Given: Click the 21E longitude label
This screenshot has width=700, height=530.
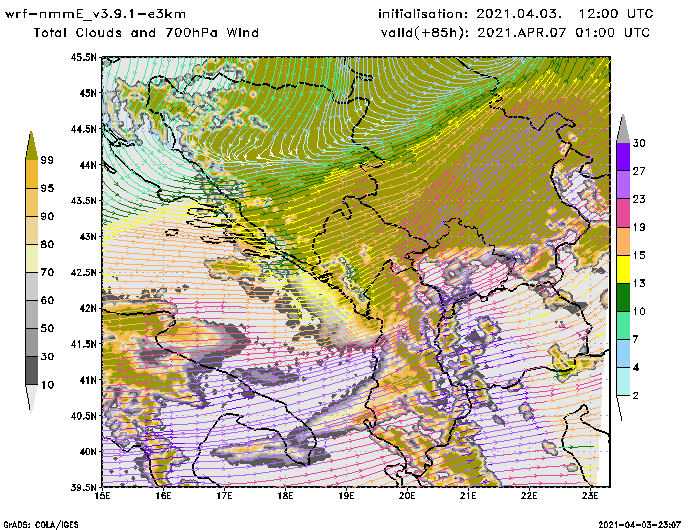Looking at the screenshot, I should click(x=468, y=496).
